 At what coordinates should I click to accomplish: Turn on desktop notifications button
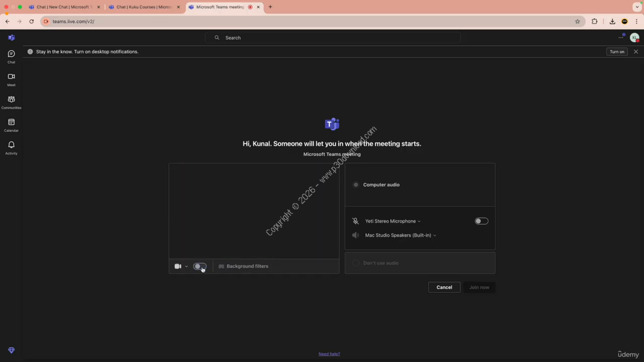pyautogui.click(x=617, y=52)
